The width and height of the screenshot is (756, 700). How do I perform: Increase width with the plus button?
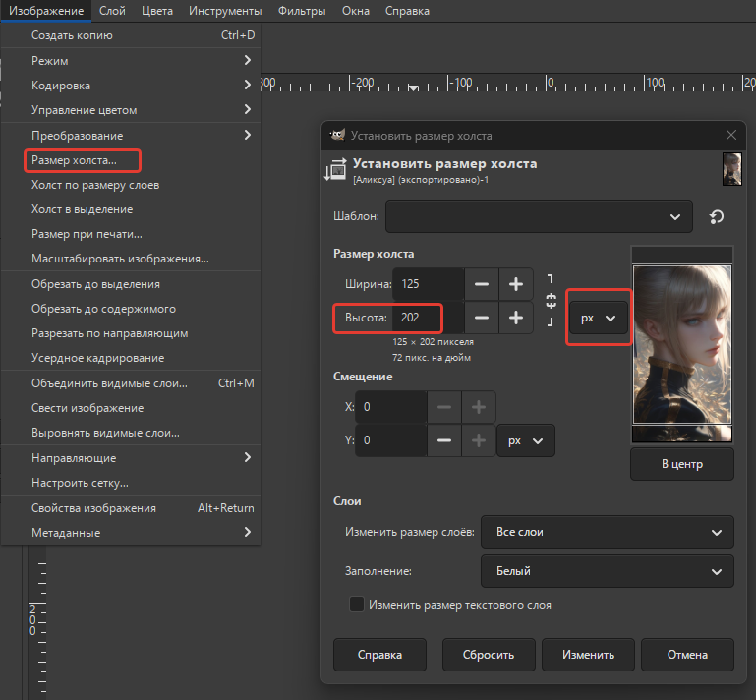click(516, 284)
